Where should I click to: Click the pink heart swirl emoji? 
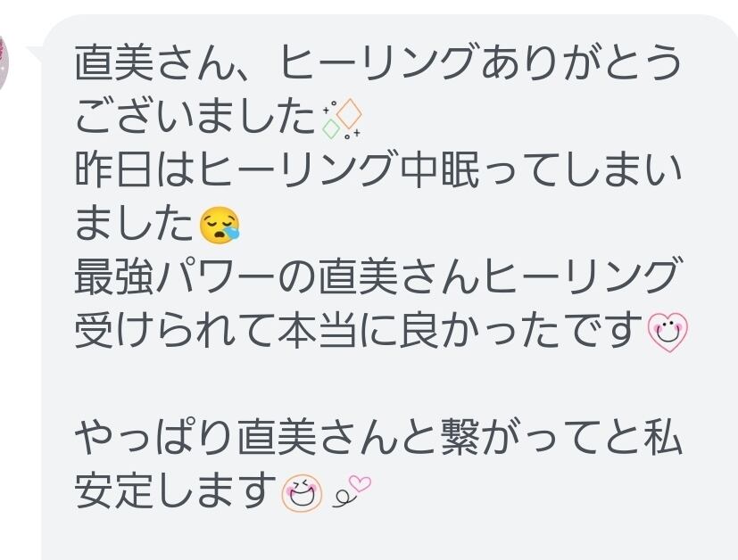(352, 491)
